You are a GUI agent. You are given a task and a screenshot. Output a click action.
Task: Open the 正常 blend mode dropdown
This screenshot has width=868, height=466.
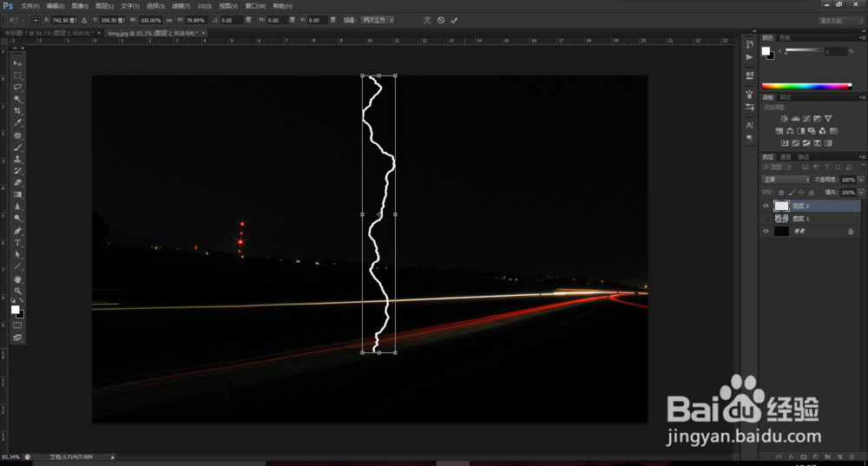[x=786, y=180]
